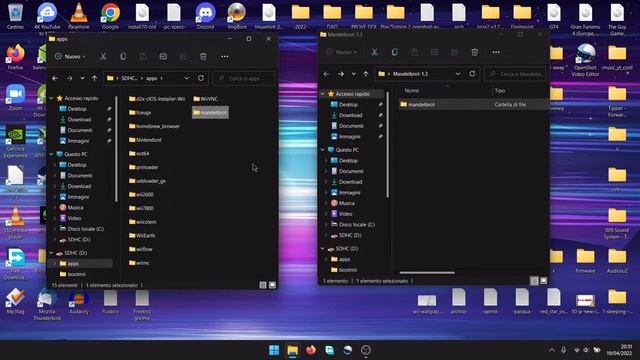The width and height of the screenshot is (640, 360).
Task: Click the apps breadcrumb segment
Action: [151, 78]
